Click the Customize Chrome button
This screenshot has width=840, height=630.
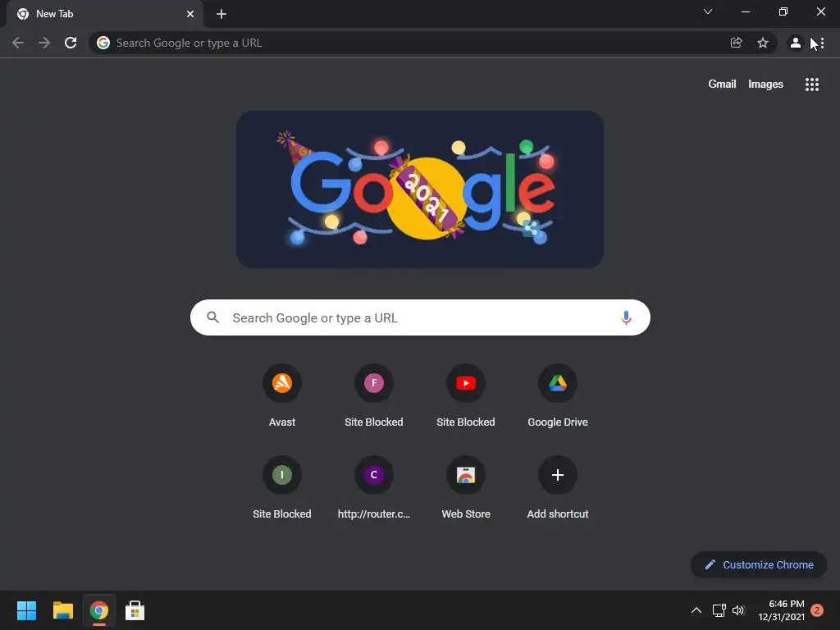[x=759, y=564]
